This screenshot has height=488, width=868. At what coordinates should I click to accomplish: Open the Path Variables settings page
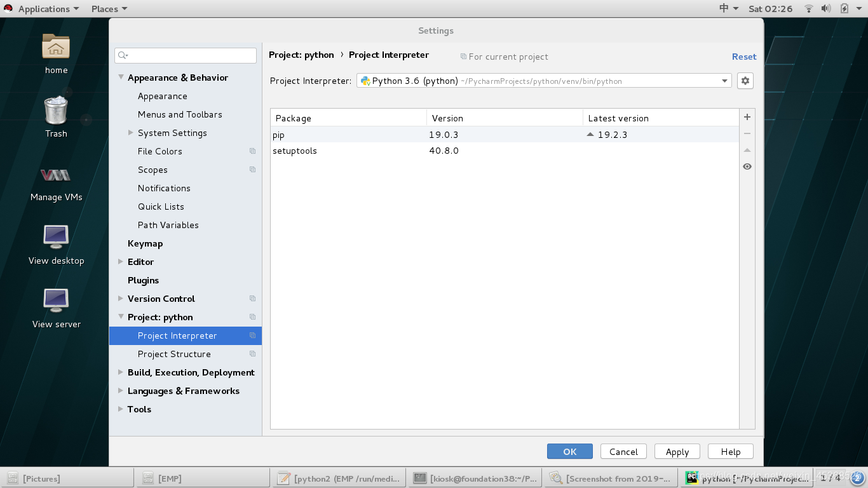pyautogui.click(x=168, y=225)
